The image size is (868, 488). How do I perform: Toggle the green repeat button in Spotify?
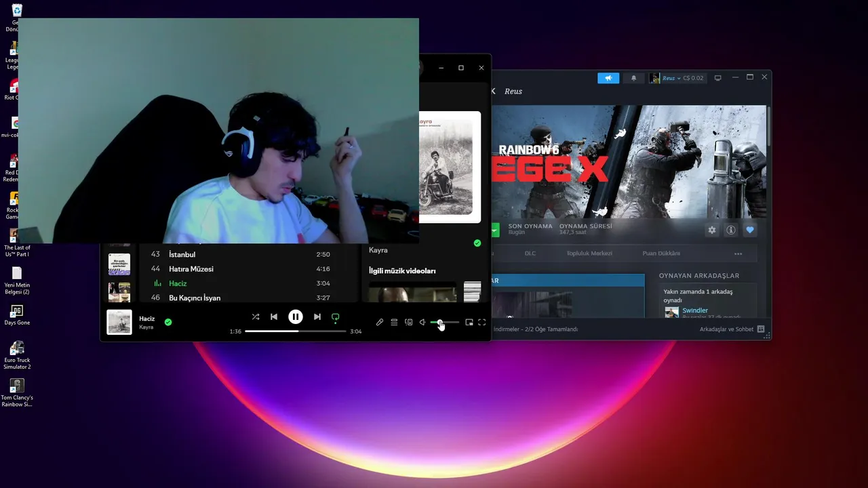click(x=335, y=317)
